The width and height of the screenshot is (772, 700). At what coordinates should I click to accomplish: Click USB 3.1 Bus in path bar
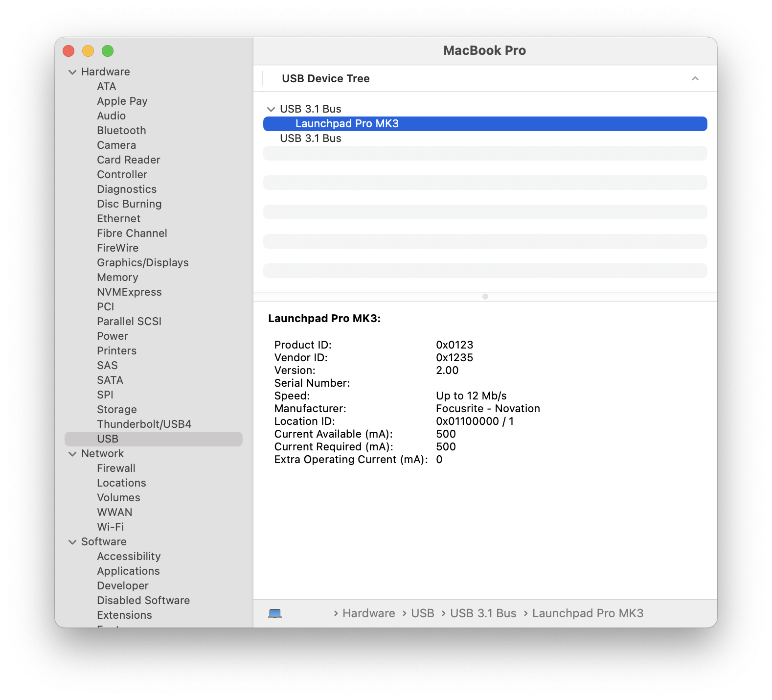(483, 613)
